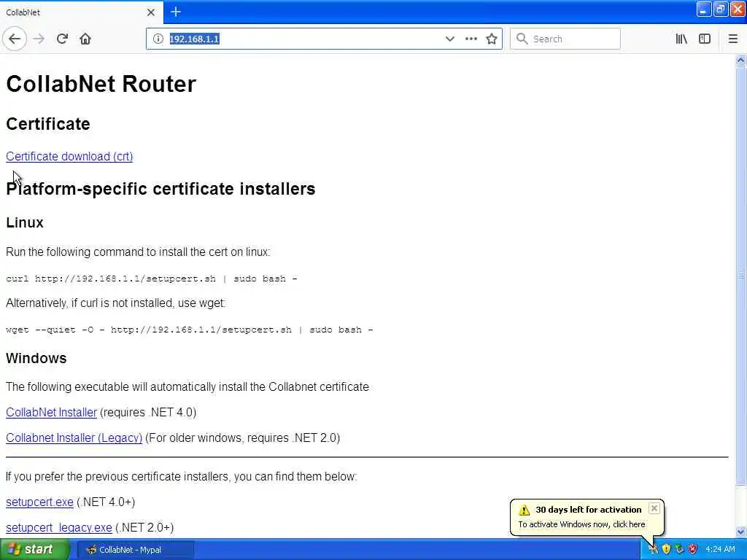
Task: Click the forward navigation arrow
Action: [39, 39]
